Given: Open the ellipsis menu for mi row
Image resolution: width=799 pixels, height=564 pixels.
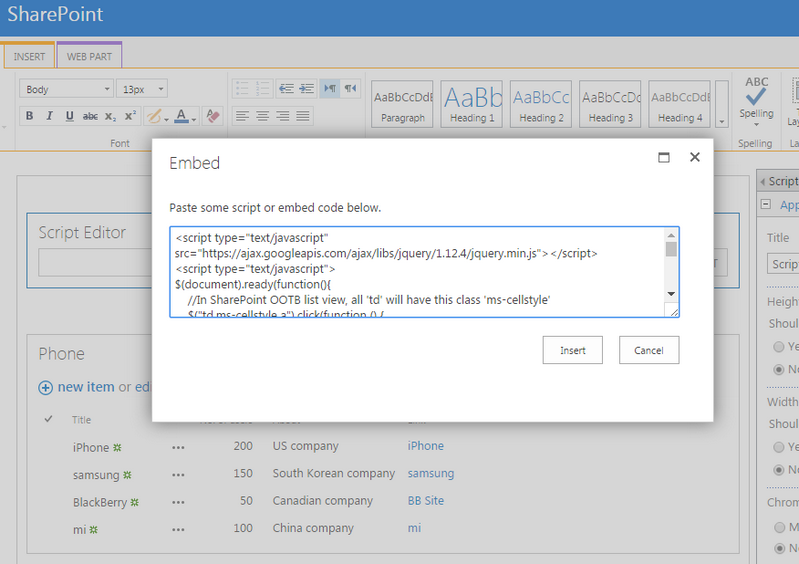Looking at the screenshot, I should [178, 529].
